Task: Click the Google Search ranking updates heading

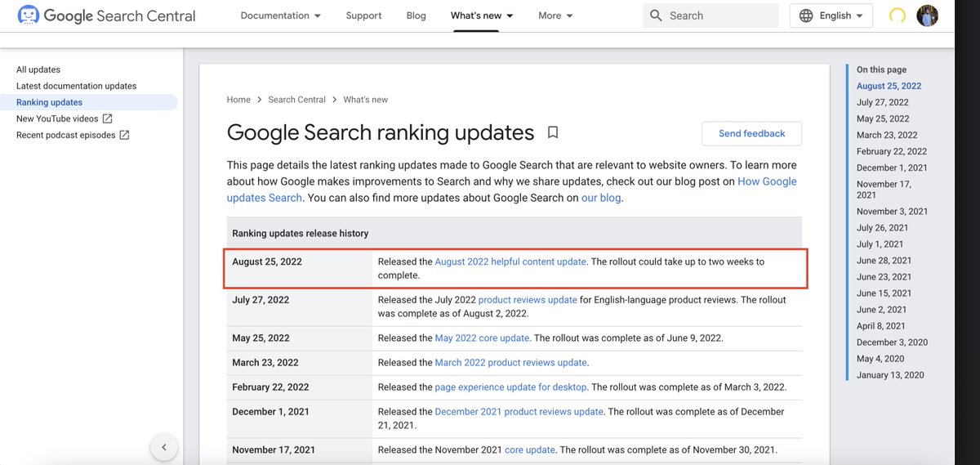Action: point(381,132)
